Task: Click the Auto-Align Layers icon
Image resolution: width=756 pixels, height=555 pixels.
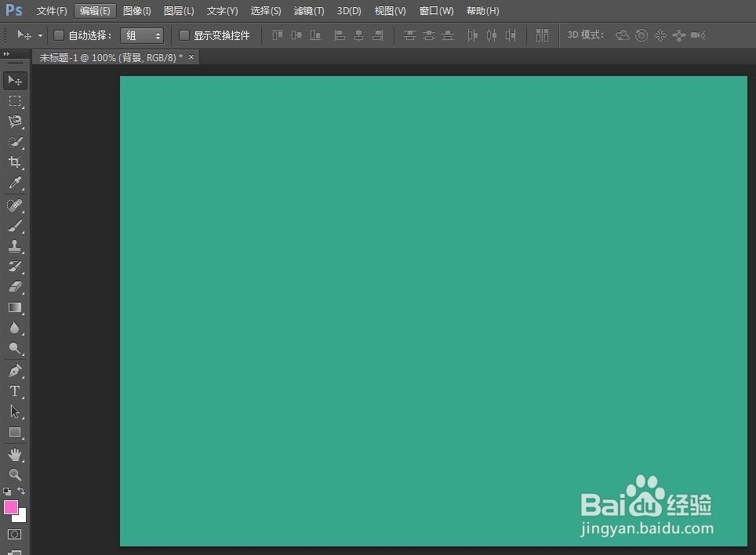Action: [x=543, y=35]
